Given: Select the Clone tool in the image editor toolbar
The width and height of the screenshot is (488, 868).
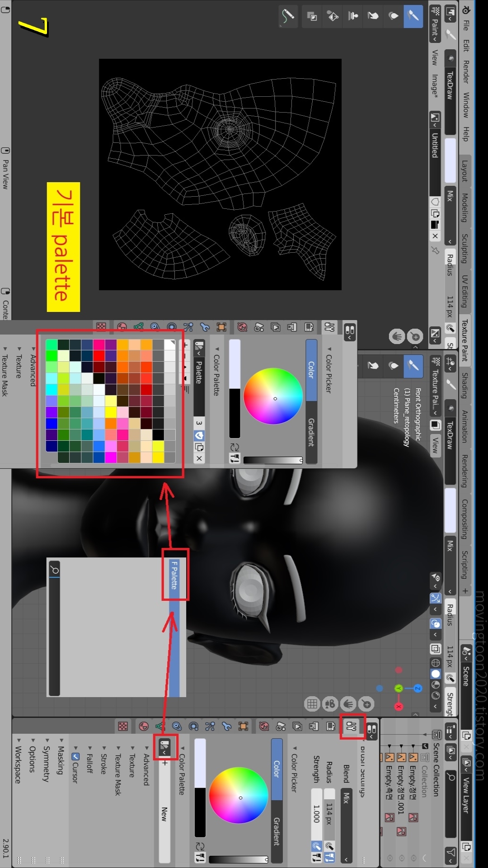Looking at the screenshot, I should [353, 16].
